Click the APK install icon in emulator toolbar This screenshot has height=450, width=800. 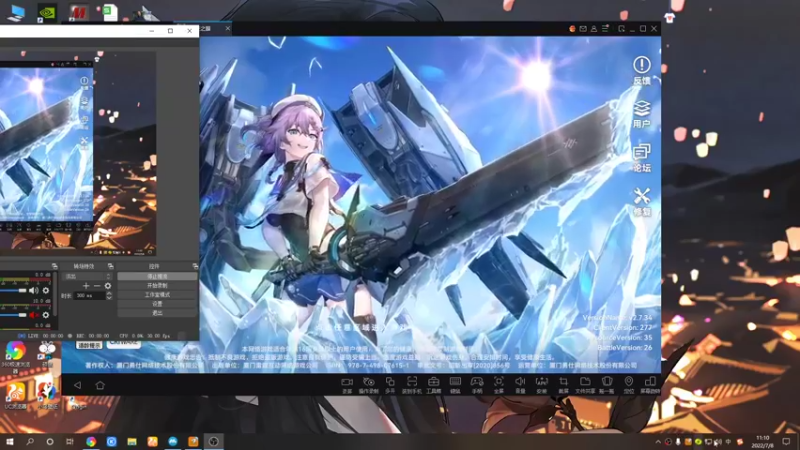point(541,385)
